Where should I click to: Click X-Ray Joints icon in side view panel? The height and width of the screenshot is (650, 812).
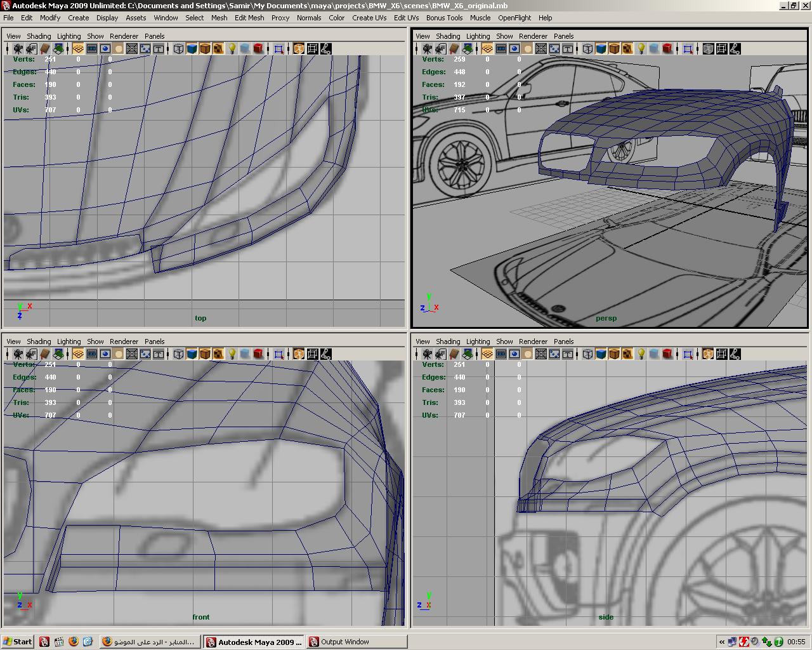coord(735,354)
